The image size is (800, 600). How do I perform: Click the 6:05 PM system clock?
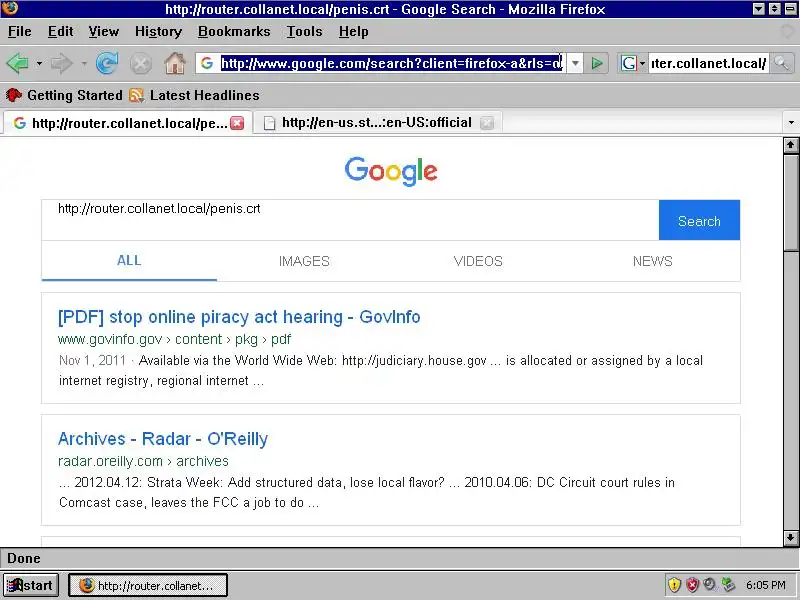[766, 585]
